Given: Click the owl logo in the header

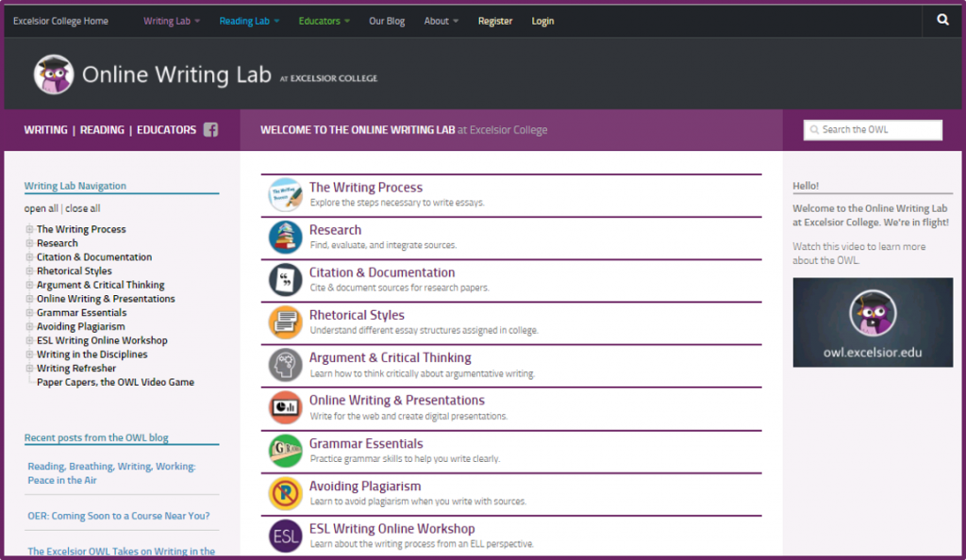Looking at the screenshot, I should coord(54,74).
